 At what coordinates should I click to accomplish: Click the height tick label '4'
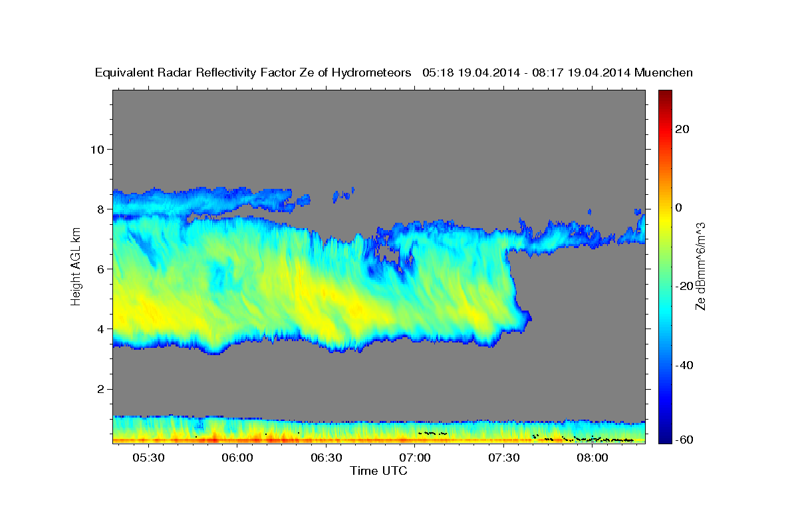[100, 329]
